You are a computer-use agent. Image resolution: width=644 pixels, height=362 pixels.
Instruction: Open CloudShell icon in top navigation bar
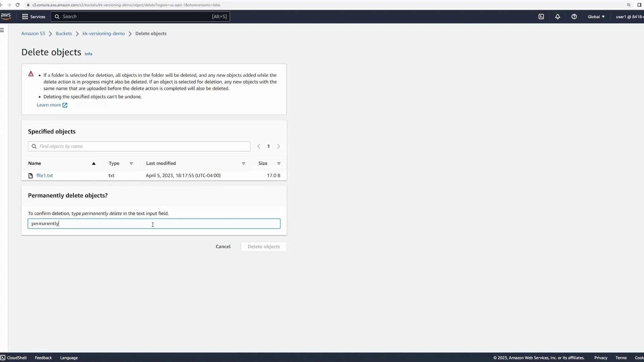541,17
